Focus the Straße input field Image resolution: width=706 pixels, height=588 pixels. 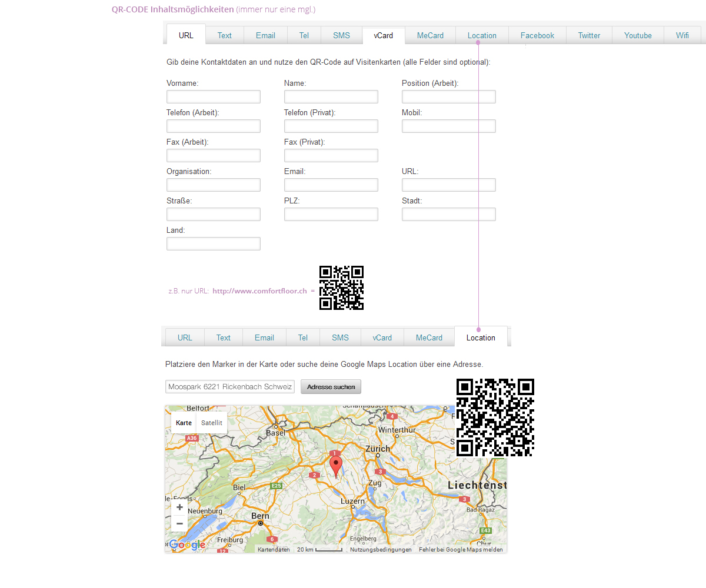214,214
